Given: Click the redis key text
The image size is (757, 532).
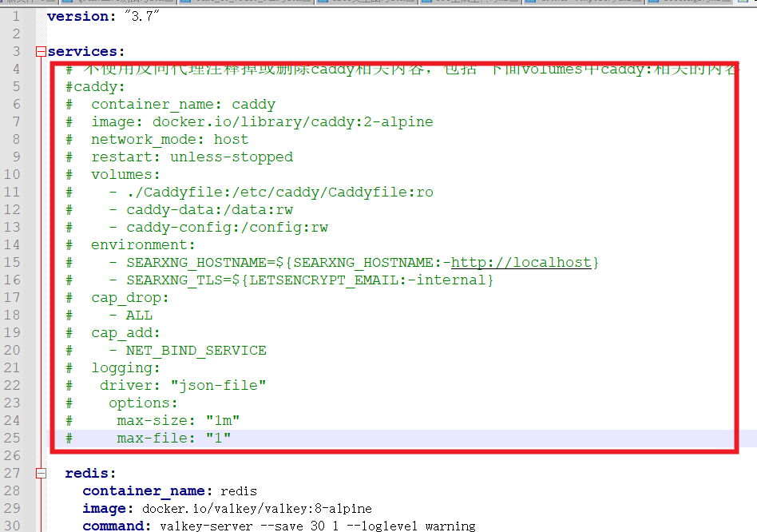Looking at the screenshot, I should tap(90, 474).
